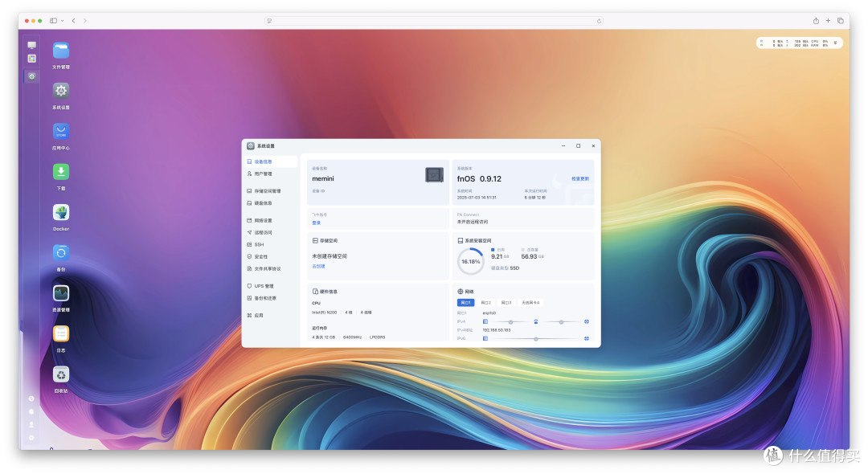This screenshot has width=868, height=474.
Task: Click the gear icon at dock bottom
Action: tap(31, 438)
